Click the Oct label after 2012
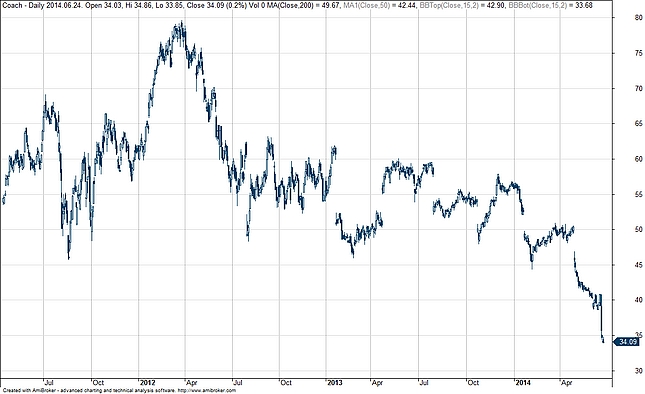The width and height of the screenshot is (645, 394). (286, 382)
